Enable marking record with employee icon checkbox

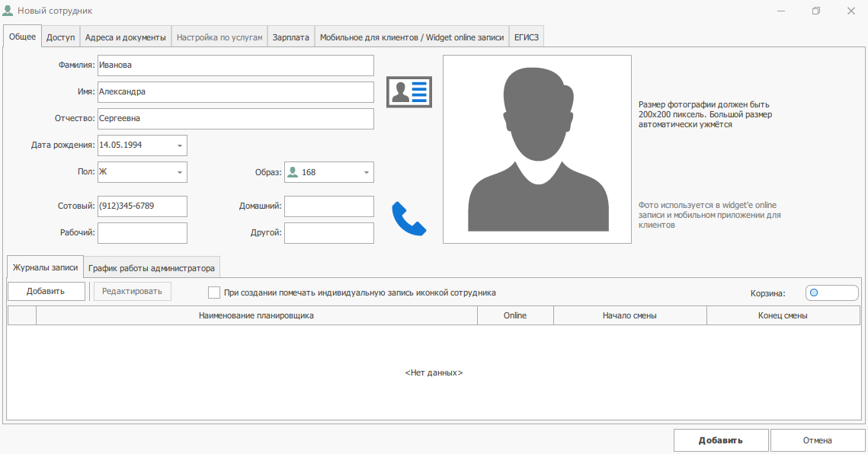point(213,293)
